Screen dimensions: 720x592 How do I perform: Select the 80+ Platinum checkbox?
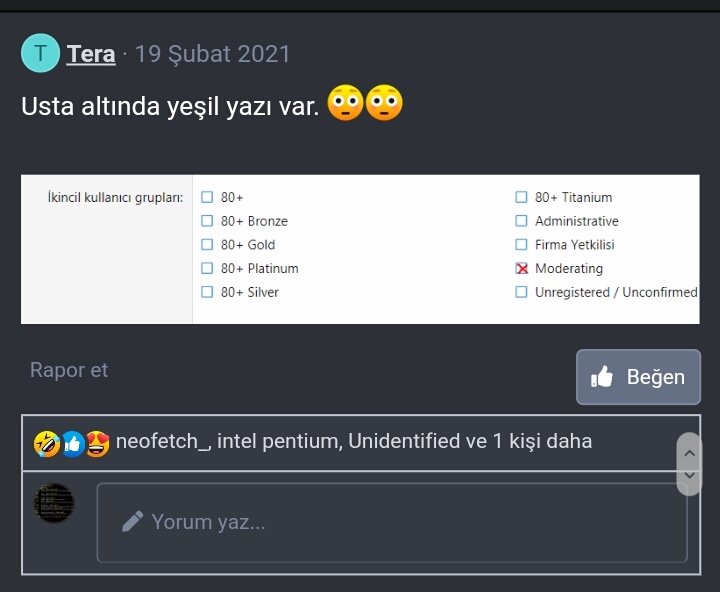(207, 268)
